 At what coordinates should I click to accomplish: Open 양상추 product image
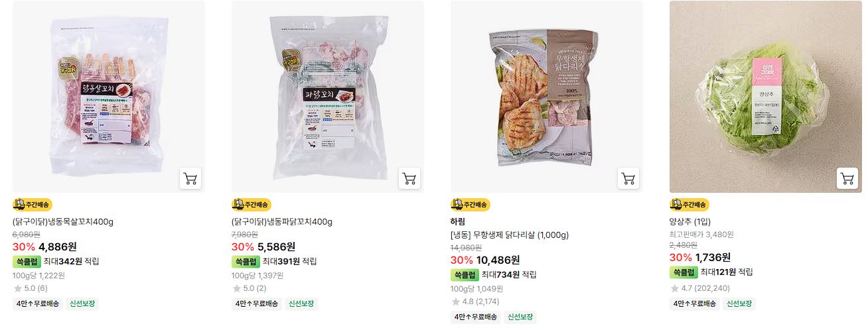pos(766,97)
